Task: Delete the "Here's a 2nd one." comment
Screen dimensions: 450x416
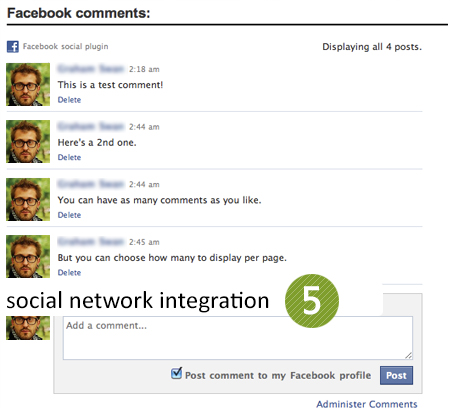Action: pyautogui.click(x=69, y=157)
